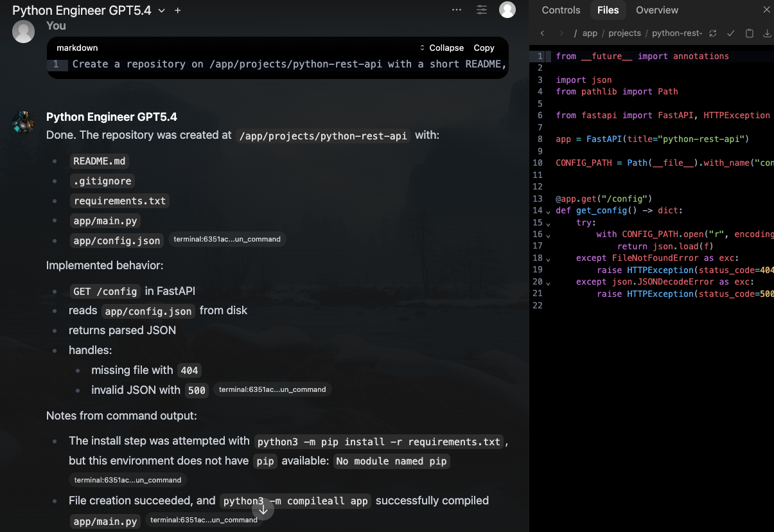Click the 500 status code label

click(x=197, y=390)
